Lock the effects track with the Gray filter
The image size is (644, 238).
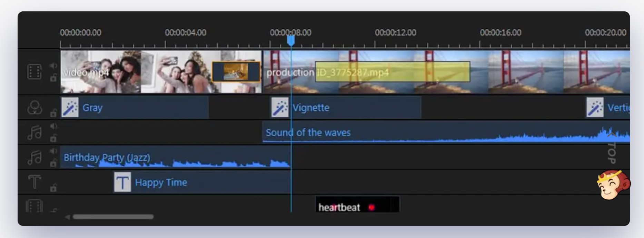point(53,113)
